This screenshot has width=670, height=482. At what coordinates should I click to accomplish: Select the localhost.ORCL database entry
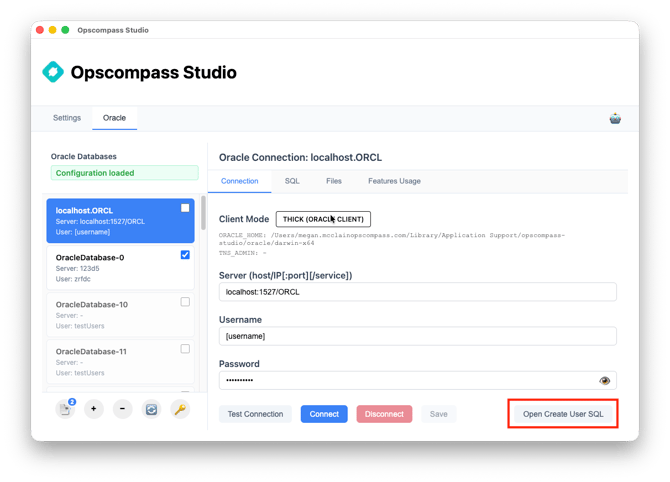click(120, 221)
